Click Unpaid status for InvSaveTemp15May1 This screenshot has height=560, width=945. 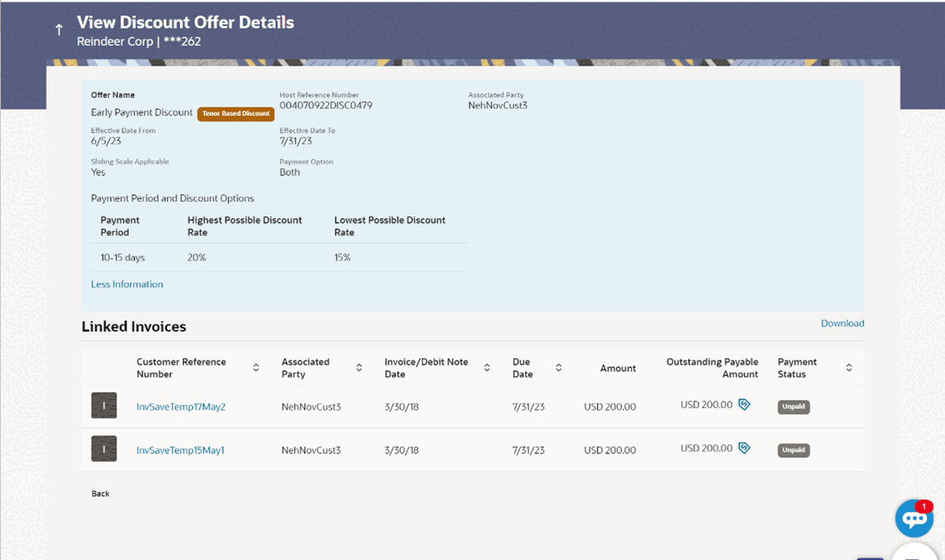coord(794,450)
